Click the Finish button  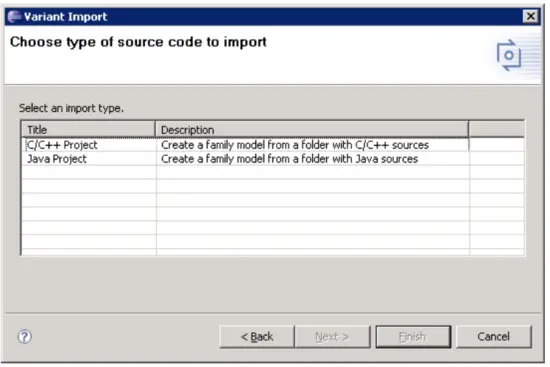tap(413, 336)
